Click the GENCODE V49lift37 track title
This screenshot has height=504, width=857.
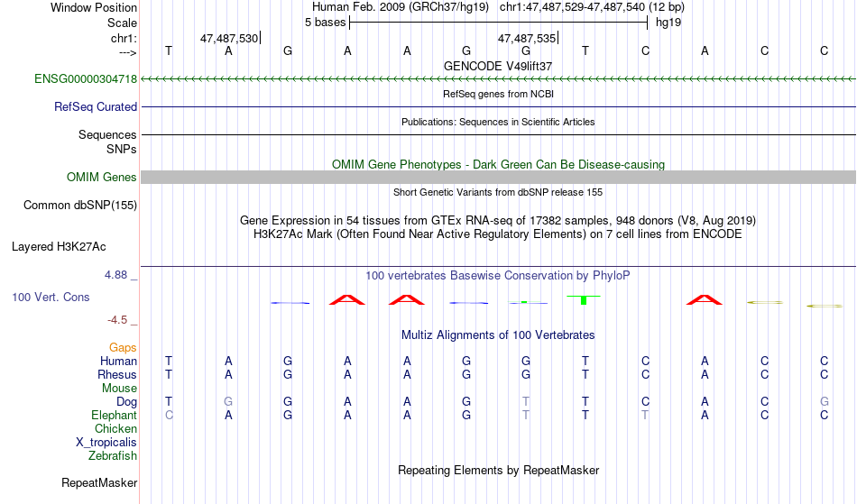(498, 66)
